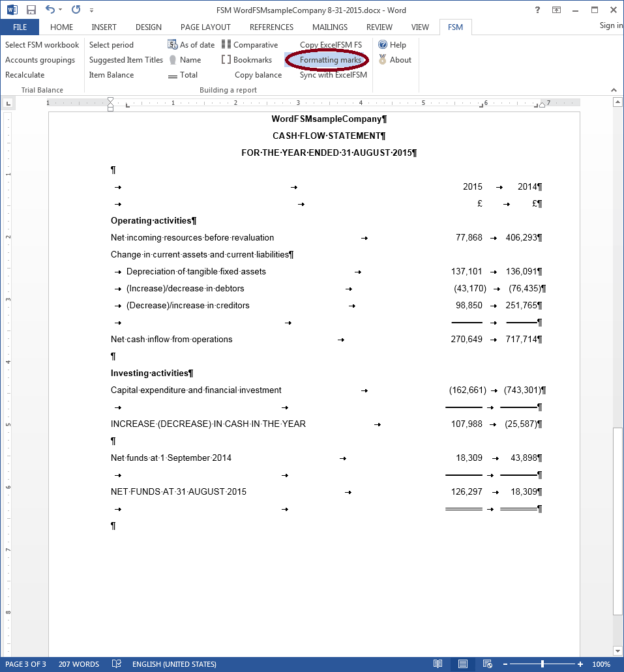Click the Save icon in quick access toolbar
The width and height of the screenshot is (624, 672).
point(31,10)
